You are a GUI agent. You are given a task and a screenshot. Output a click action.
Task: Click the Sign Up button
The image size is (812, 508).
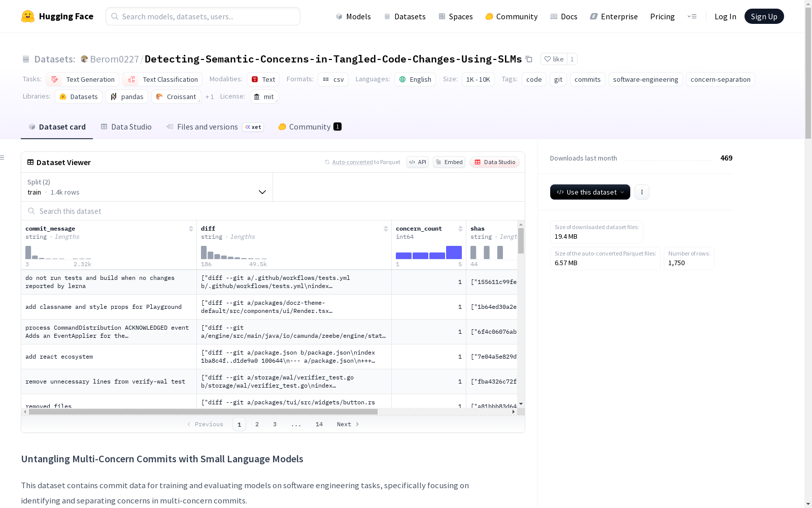pos(764,16)
